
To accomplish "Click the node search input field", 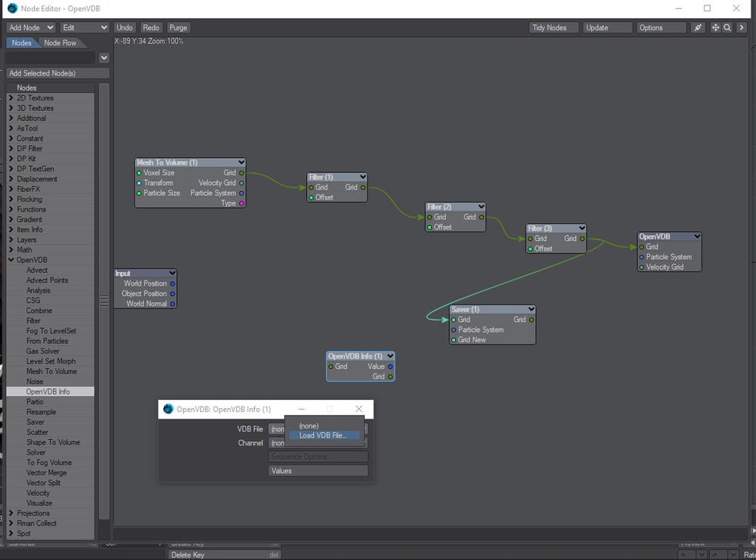I will point(51,58).
